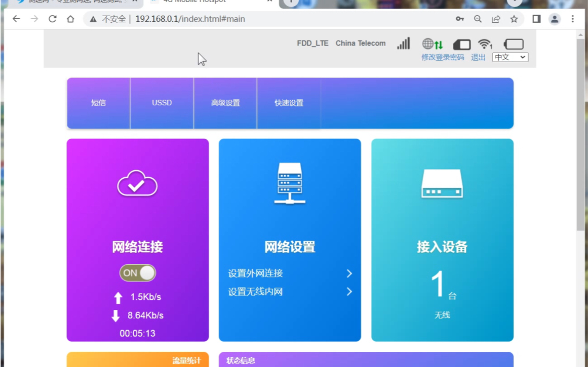Reload the router page
588x367 pixels.
click(52, 19)
